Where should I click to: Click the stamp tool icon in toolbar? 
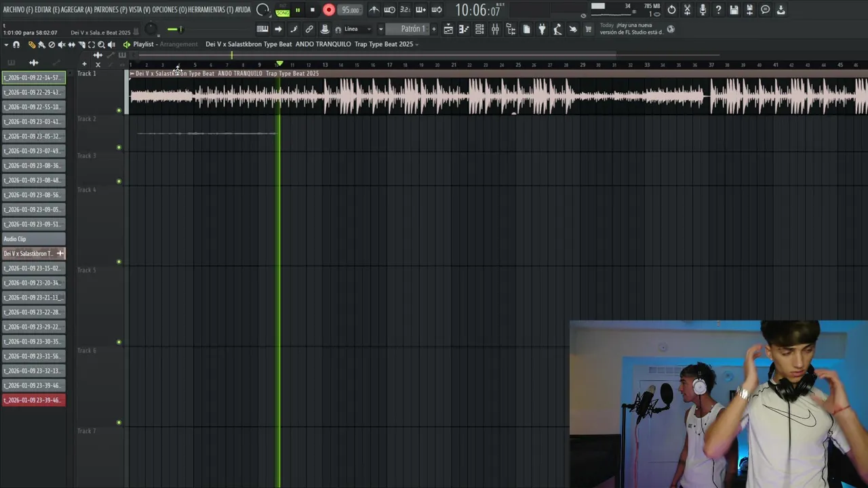pos(325,29)
